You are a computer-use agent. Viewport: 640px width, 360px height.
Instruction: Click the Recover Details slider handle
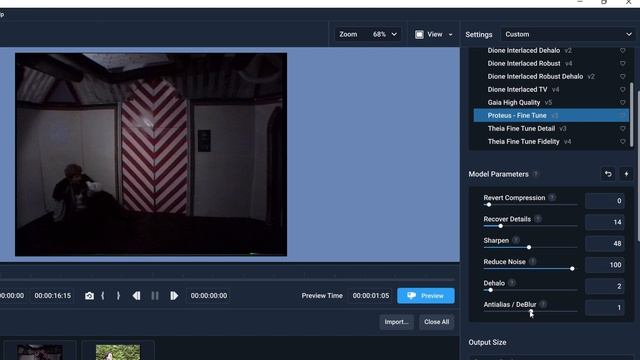[500, 226]
